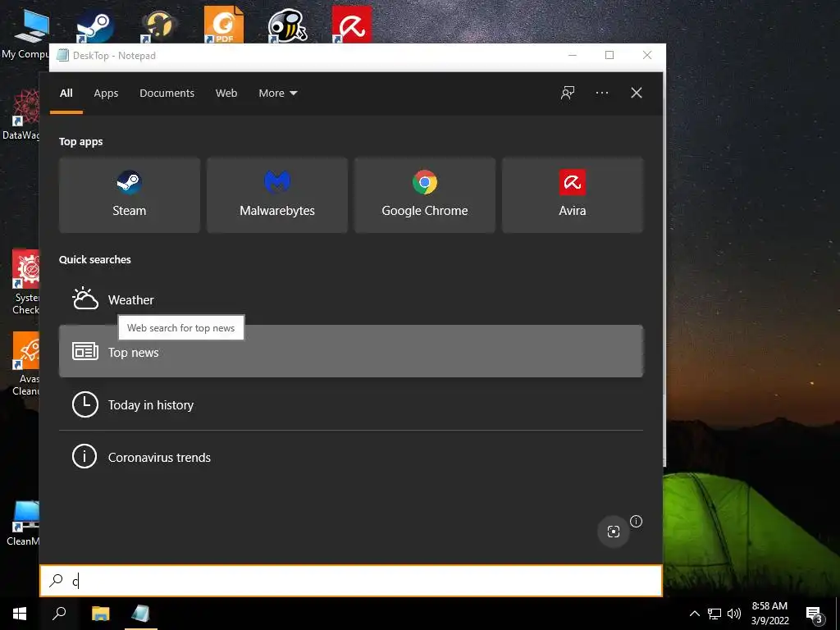The height and width of the screenshot is (630, 840).
Task: Open the Windows Start menu
Action: 20,614
